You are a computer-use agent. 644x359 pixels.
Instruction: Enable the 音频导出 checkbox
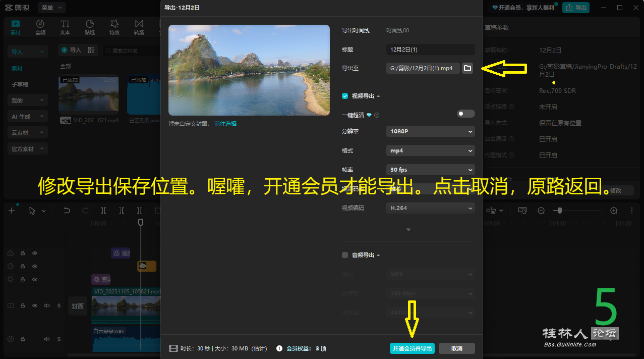coord(345,255)
